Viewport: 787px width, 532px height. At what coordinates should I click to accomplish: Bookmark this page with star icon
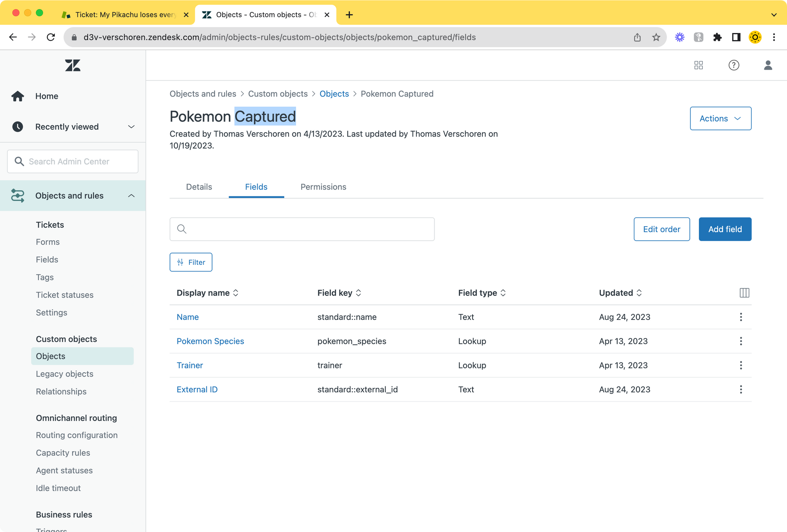coord(656,37)
